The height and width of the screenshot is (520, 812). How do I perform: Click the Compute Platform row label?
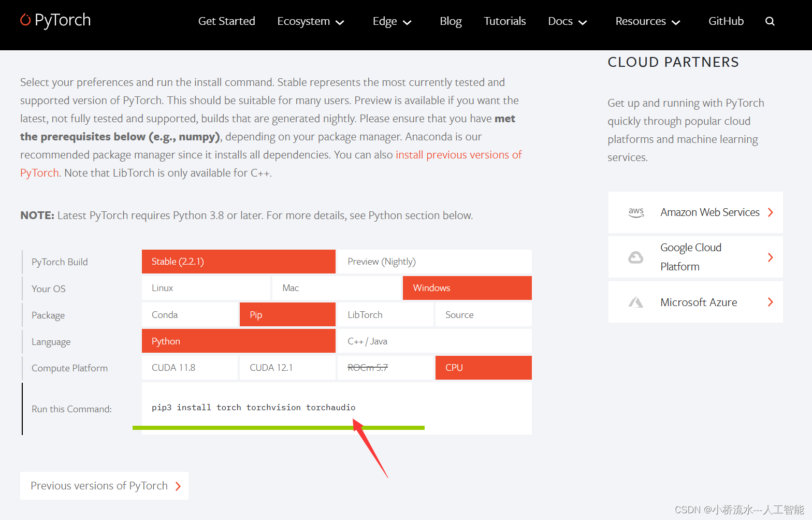coord(70,368)
